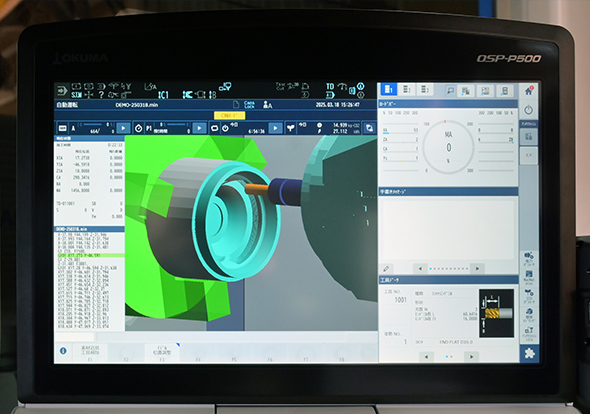590x414 pixels.
Task: Click play button beside 6:56:36 timer
Action: [x=275, y=128]
